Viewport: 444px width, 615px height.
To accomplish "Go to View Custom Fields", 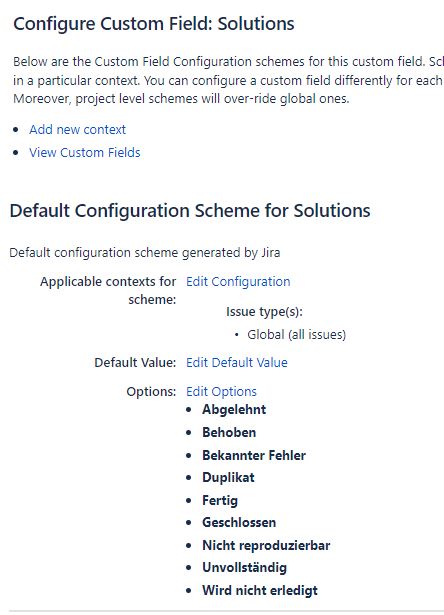I will point(85,153).
